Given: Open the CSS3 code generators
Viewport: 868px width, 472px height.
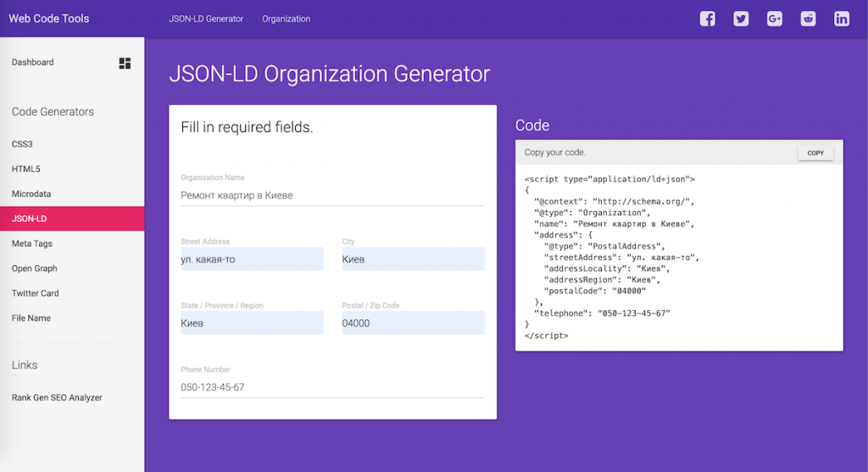Looking at the screenshot, I should coord(22,144).
